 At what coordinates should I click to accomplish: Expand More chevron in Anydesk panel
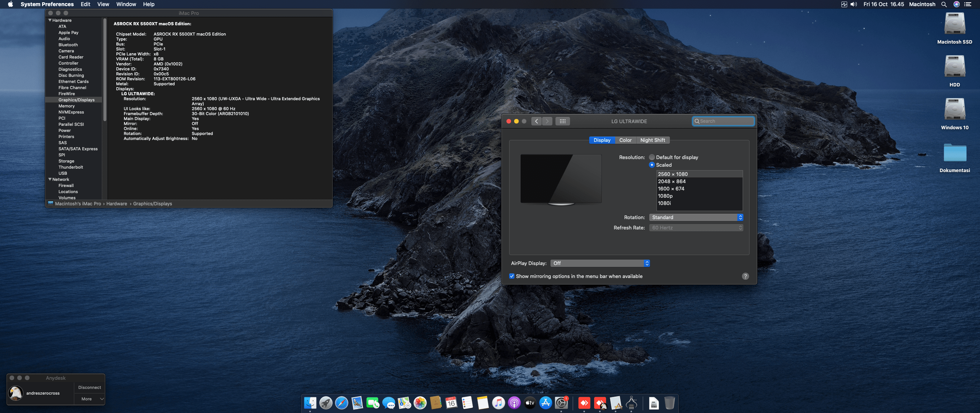coord(102,399)
